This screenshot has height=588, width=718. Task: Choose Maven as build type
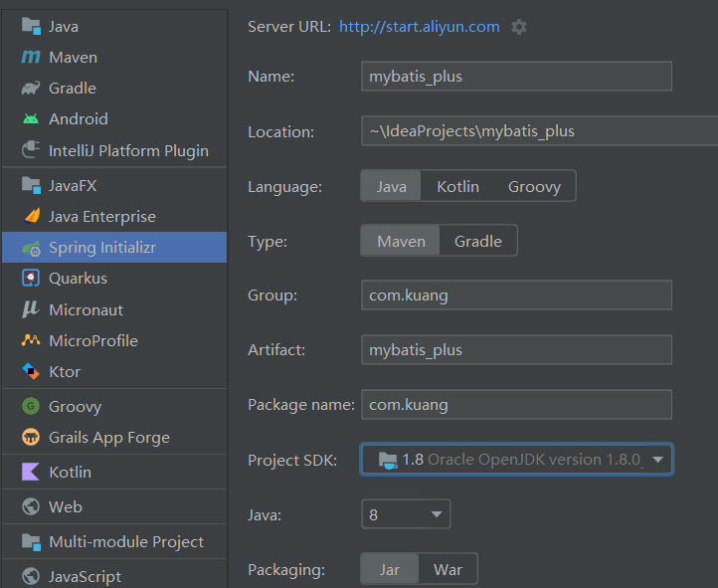pos(401,241)
